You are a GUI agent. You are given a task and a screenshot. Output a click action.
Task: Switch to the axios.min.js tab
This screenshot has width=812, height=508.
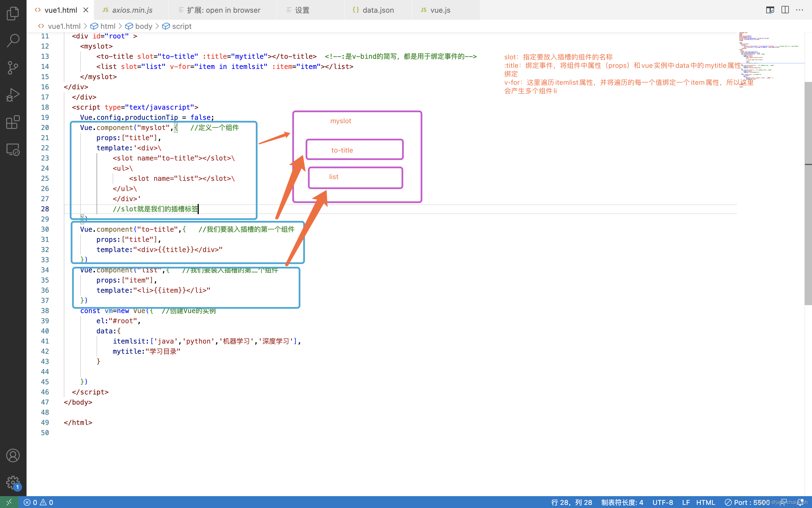click(132, 10)
